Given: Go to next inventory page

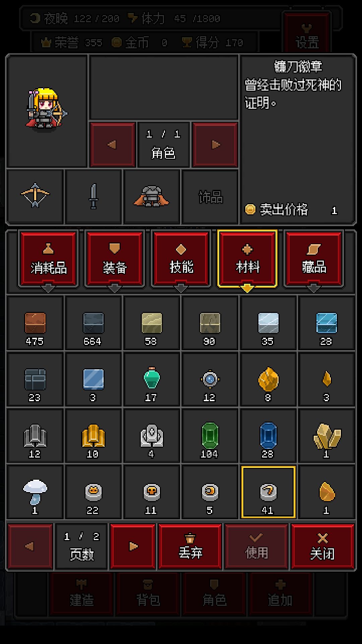Looking at the screenshot, I should 133,546.
